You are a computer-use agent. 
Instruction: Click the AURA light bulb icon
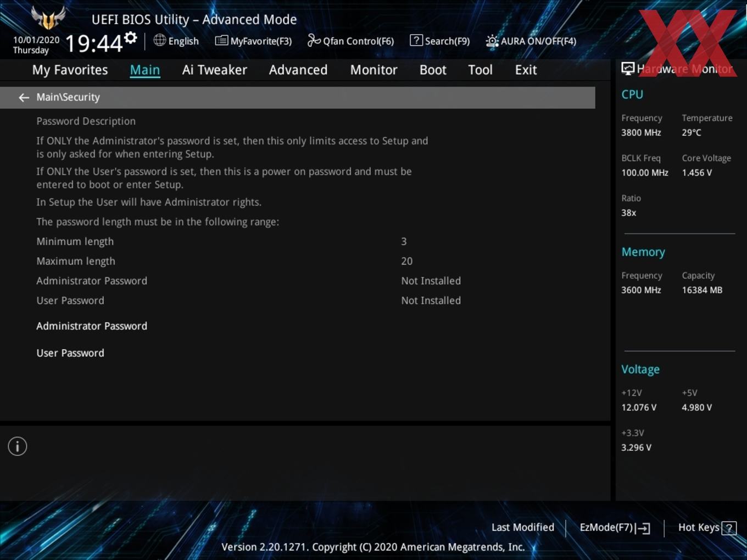(492, 41)
